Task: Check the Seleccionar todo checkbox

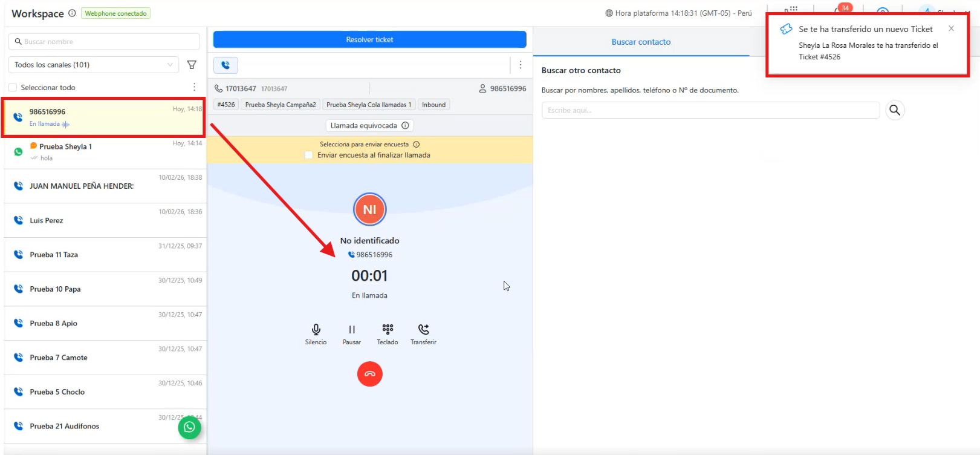Action: (13, 88)
